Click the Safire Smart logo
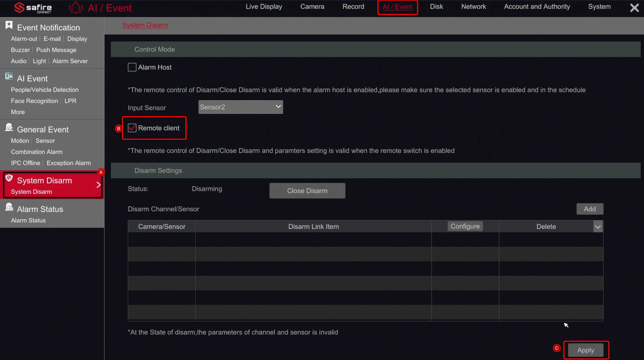 click(33, 8)
